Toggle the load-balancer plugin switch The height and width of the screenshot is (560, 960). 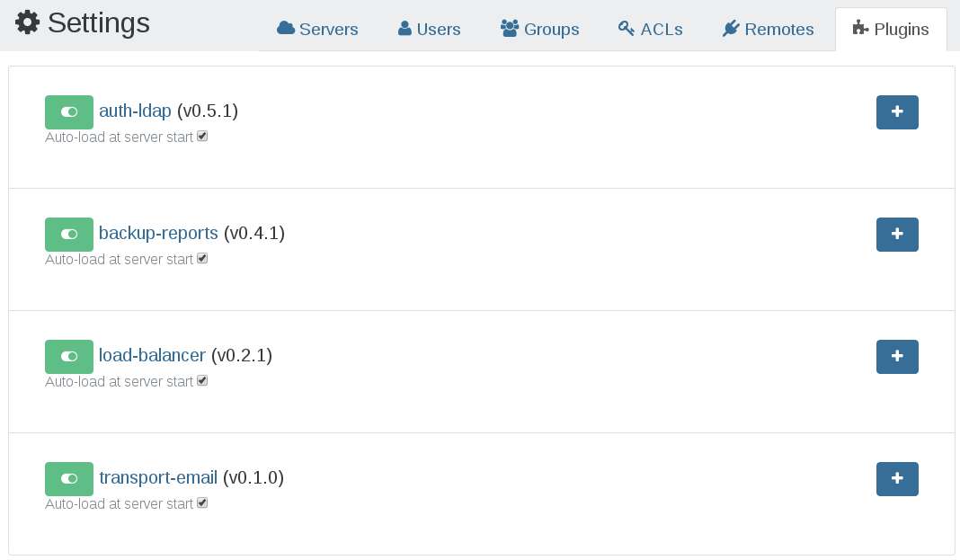pyautogui.click(x=69, y=357)
